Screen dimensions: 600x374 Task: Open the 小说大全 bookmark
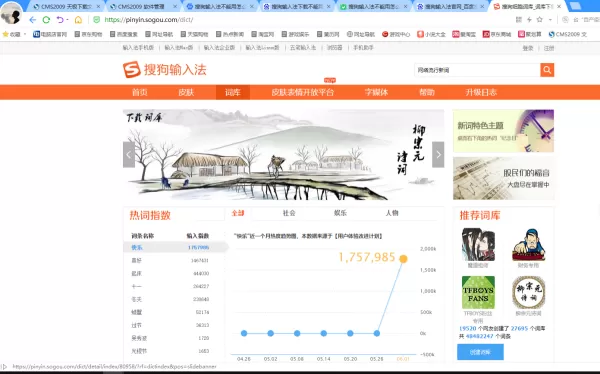tap(431, 34)
